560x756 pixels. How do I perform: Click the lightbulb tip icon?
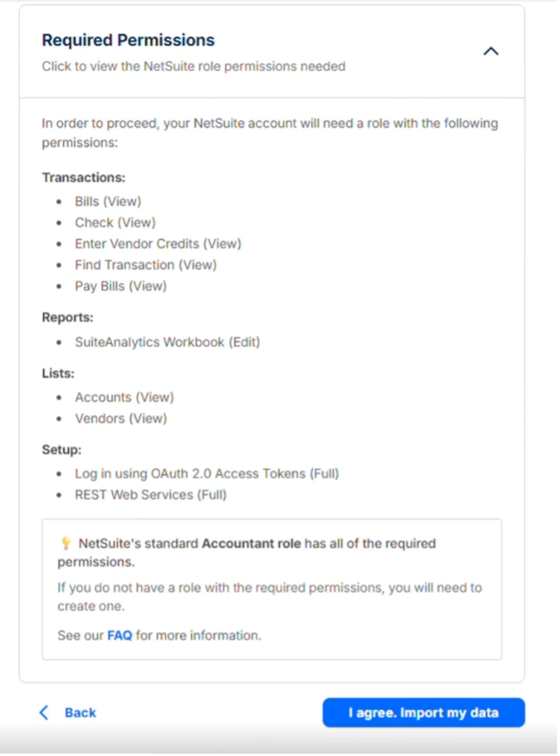(x=66, y=543)
